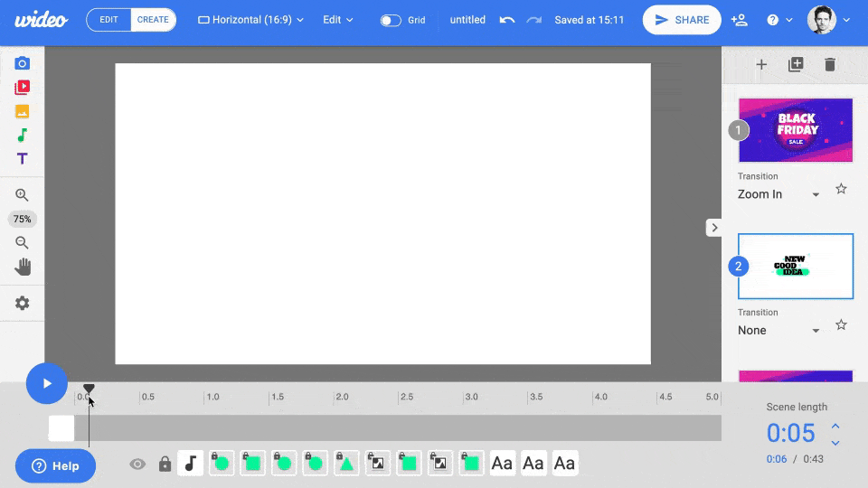Collapse the scenes panel with chevron

pyautogui.click(x=714, y=228)
